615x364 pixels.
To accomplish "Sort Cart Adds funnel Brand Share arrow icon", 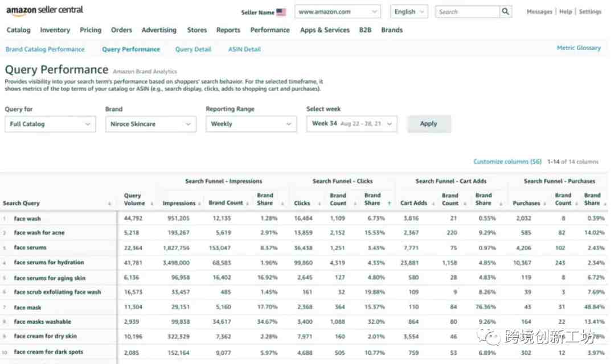I will coord(501,204).
